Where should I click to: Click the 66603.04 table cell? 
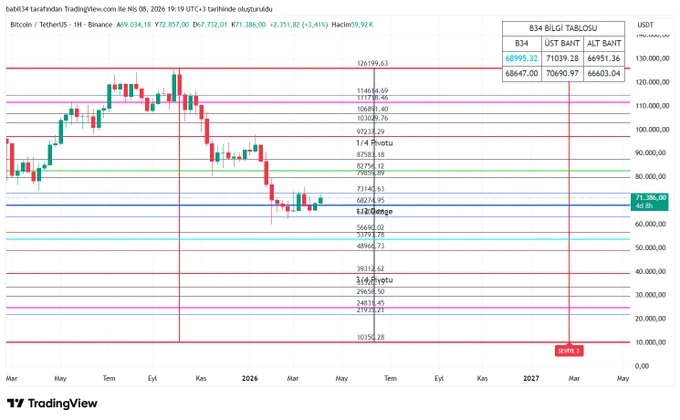point(604,73)
